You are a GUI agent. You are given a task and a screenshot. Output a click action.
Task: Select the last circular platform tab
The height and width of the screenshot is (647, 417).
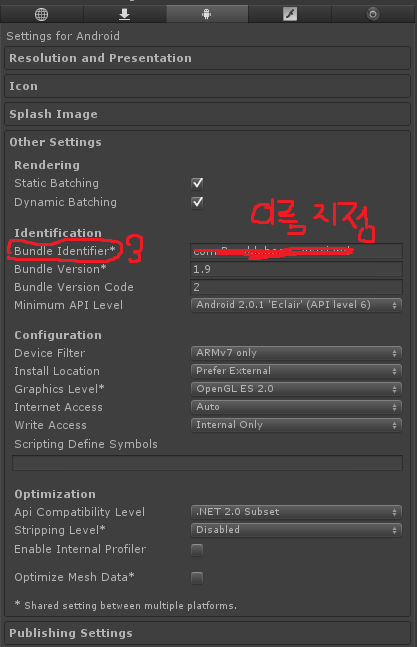click(373, 14)
